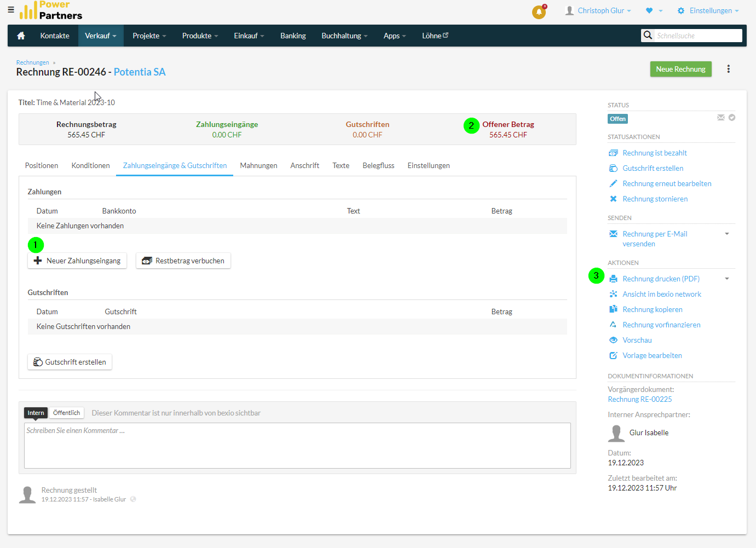
Task: Click the home icon in navigation bar
Action: point(21,36)
